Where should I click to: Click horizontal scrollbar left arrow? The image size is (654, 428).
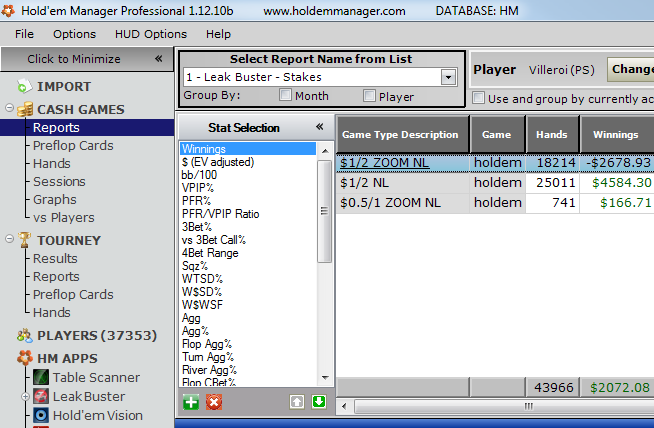click(x=344, y=406)
